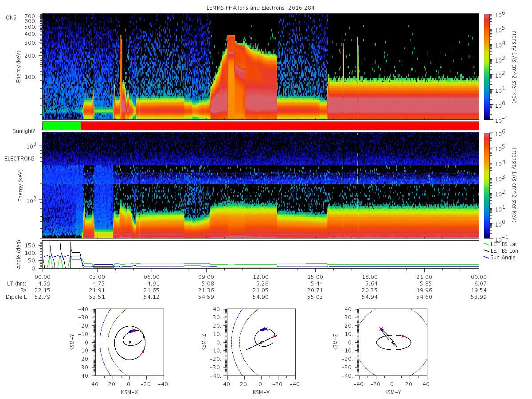The height and width of the screenshot is (399, 532).
Task: Click the 21:00 time tick label
Action: pos(424,277)
